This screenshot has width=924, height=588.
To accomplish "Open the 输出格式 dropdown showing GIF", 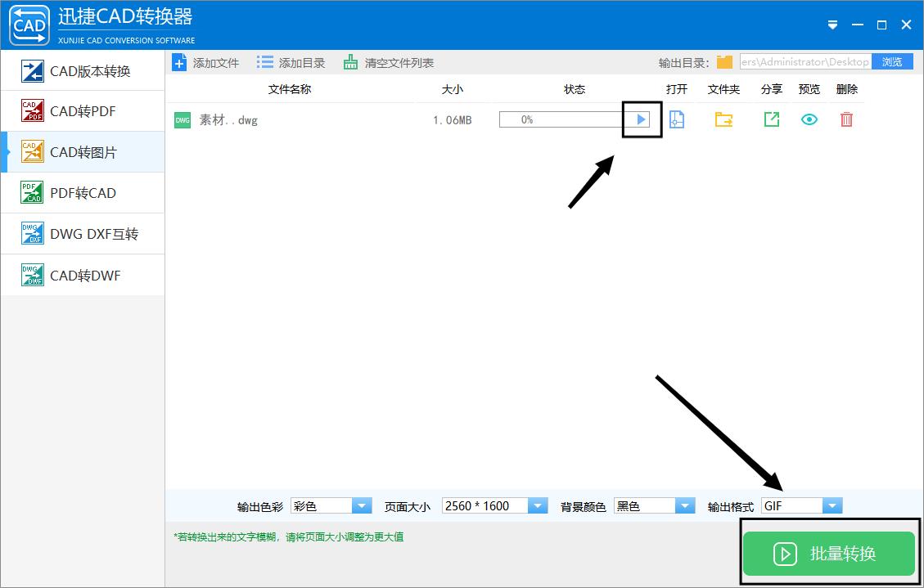I will [x=832, y=505].
